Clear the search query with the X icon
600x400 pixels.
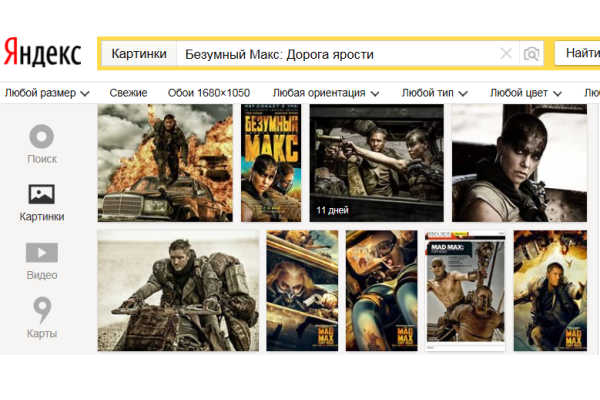tap(506, 54)
